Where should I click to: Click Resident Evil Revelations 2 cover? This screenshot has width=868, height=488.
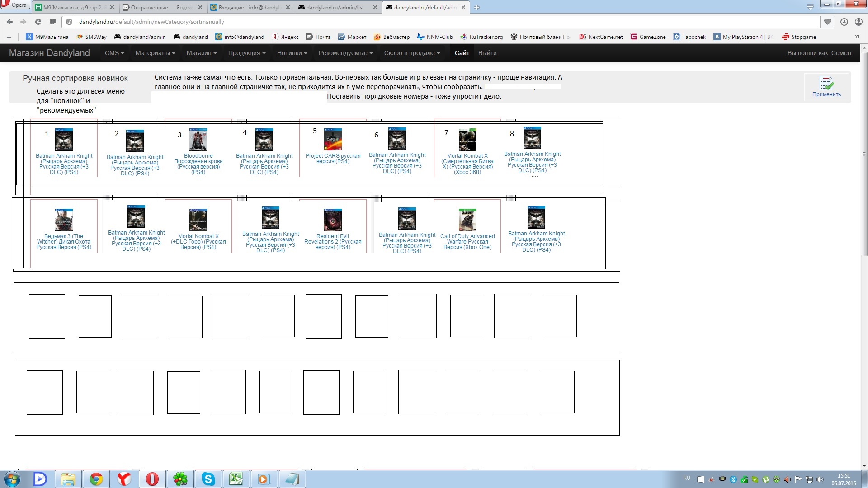(333, 220)
